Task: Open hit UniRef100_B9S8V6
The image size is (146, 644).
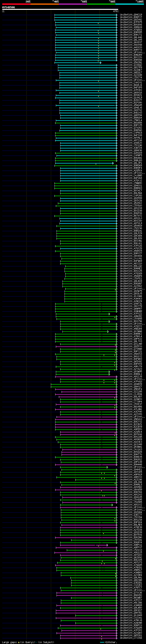Action: 131,25
